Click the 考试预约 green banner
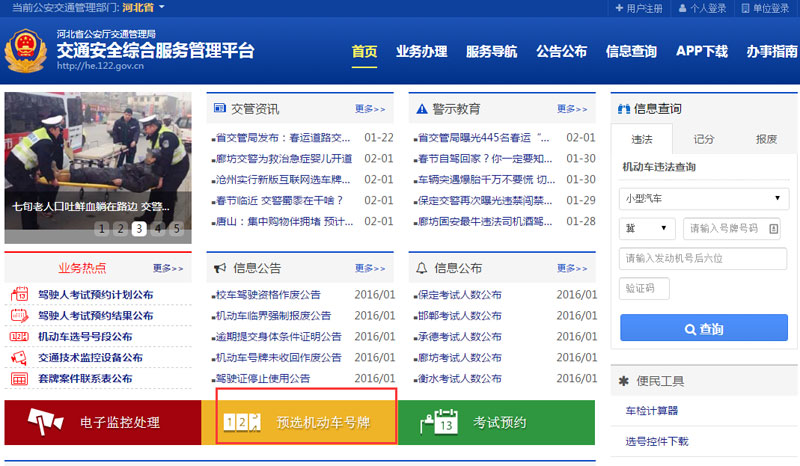800x466 pixels. click(496, 422)
